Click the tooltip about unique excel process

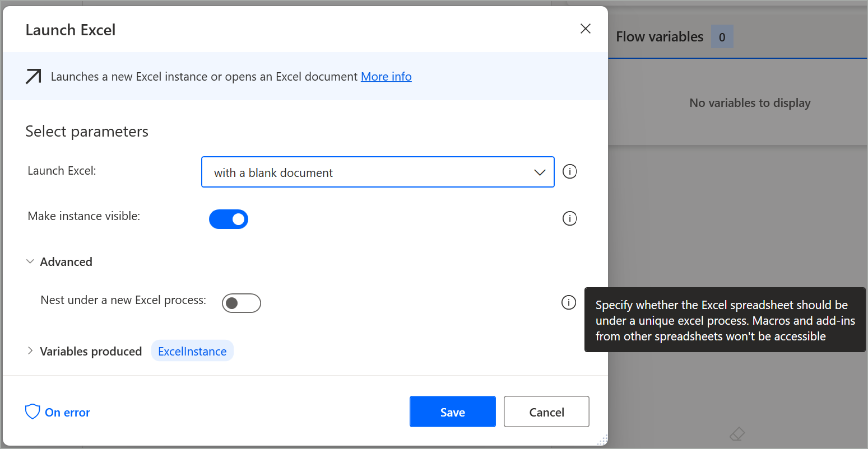(x=725, y=320)
